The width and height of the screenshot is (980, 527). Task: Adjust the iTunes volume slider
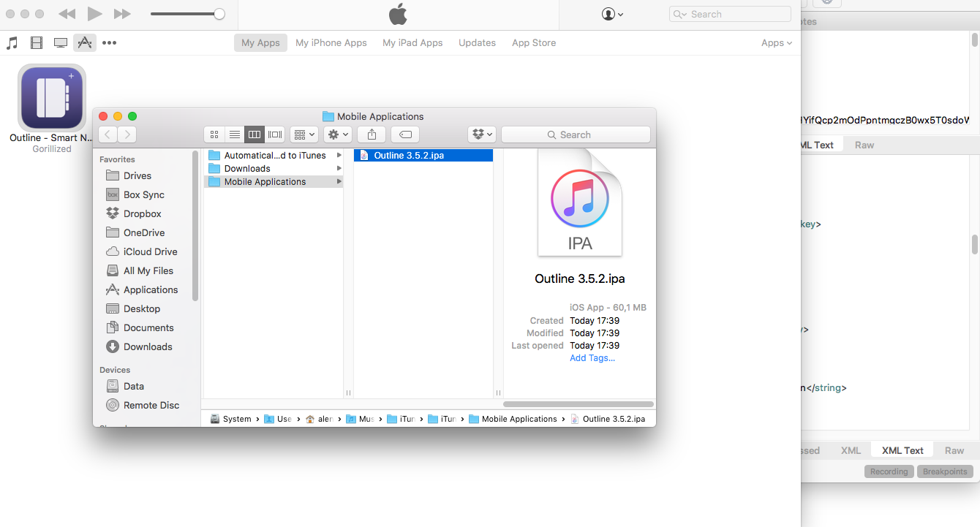point(187,14)
